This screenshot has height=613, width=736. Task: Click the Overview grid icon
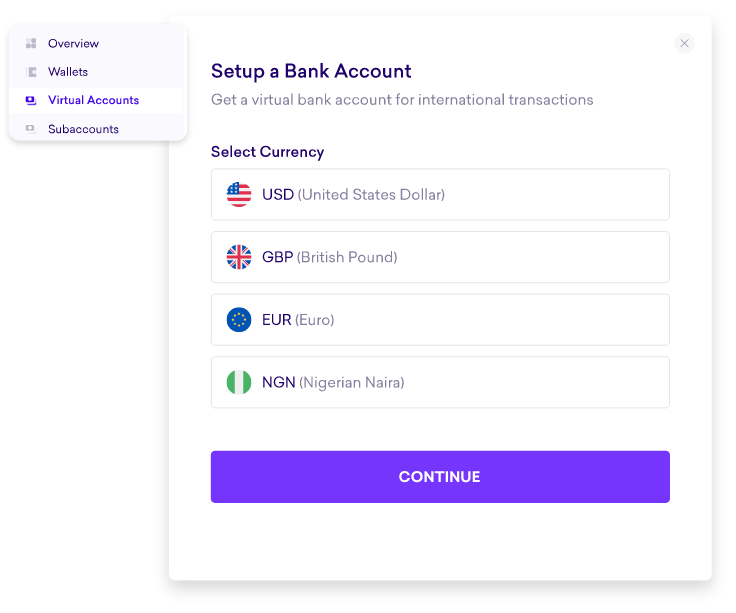pyautogui.click(x=31, y=44)
